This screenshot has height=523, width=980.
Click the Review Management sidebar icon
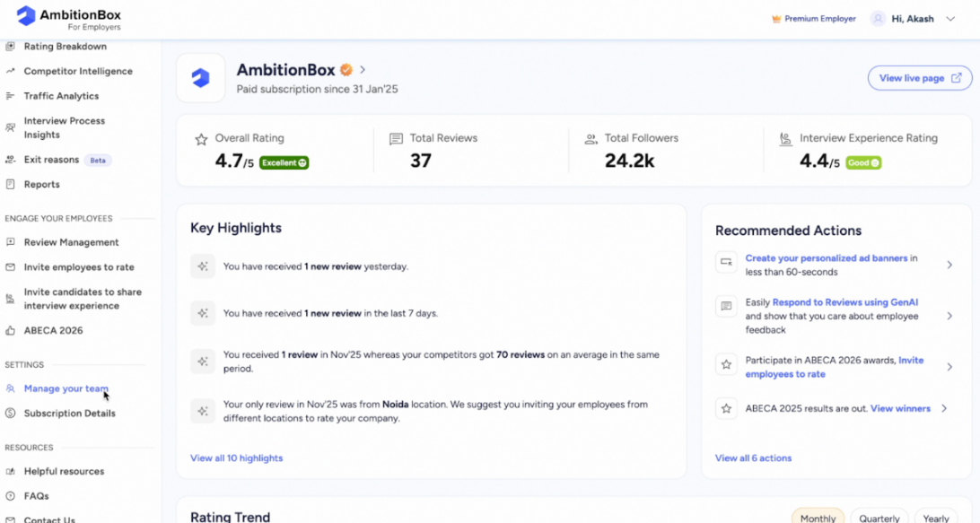10,242
